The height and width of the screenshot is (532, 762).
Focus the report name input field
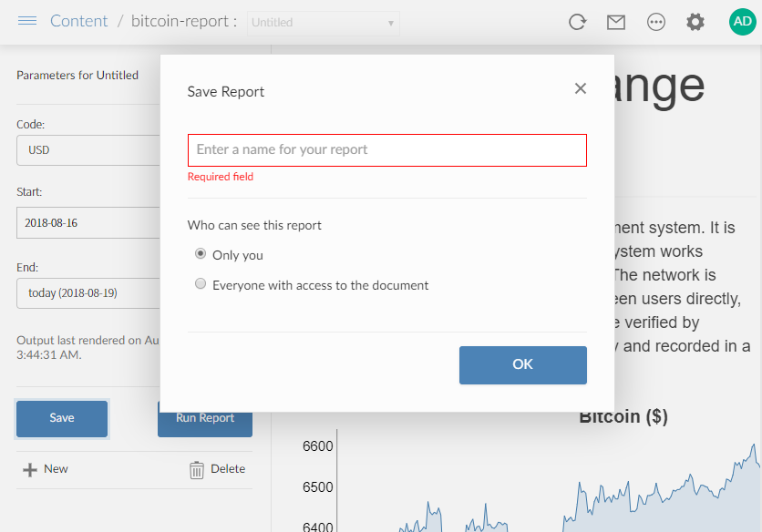[386, 150]
